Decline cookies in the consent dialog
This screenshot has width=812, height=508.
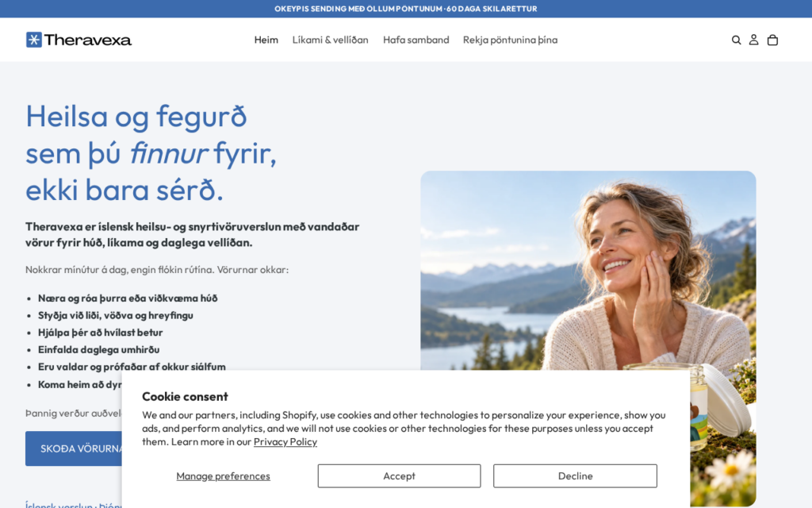[x=576, y=476]
